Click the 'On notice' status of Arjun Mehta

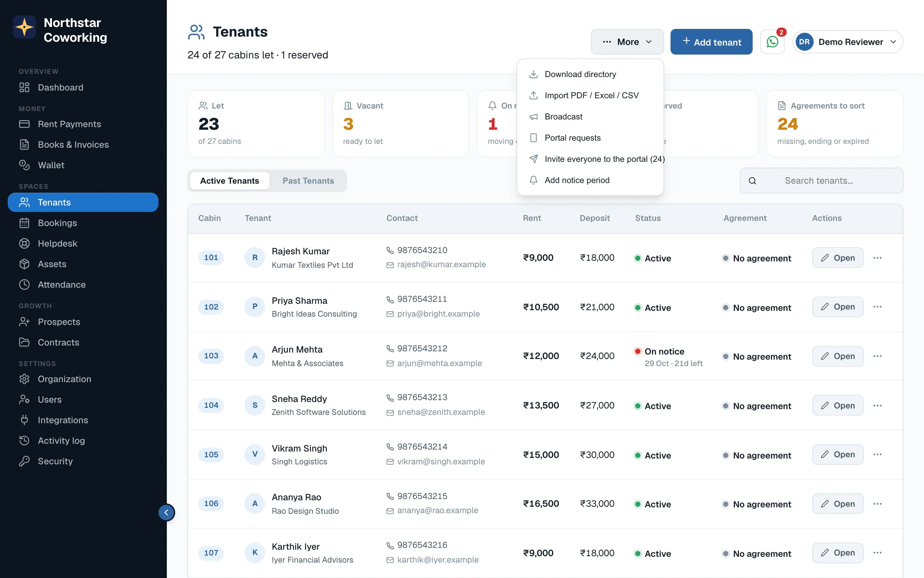click(664, 351)
